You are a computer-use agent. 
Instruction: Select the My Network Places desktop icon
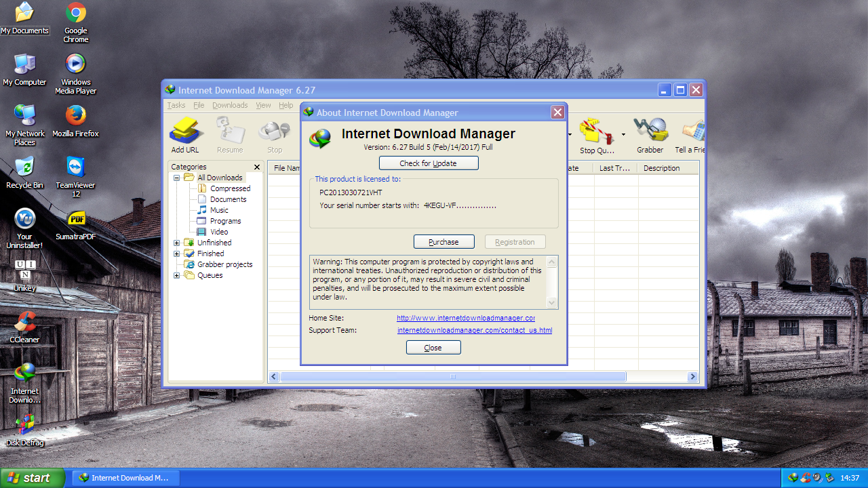(24, 125)
